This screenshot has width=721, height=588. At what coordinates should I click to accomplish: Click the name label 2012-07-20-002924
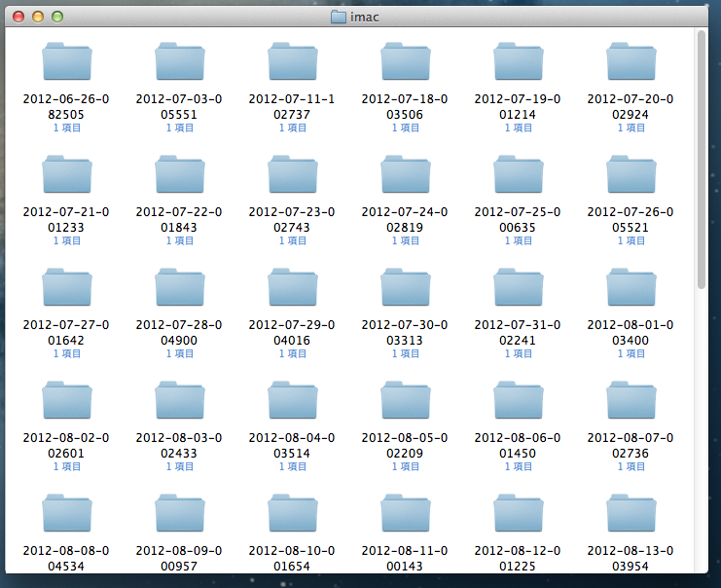(x=631, y=107)
